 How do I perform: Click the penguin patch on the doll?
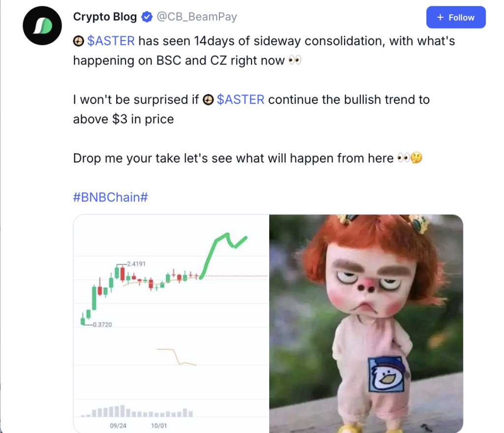pos(385,375)
